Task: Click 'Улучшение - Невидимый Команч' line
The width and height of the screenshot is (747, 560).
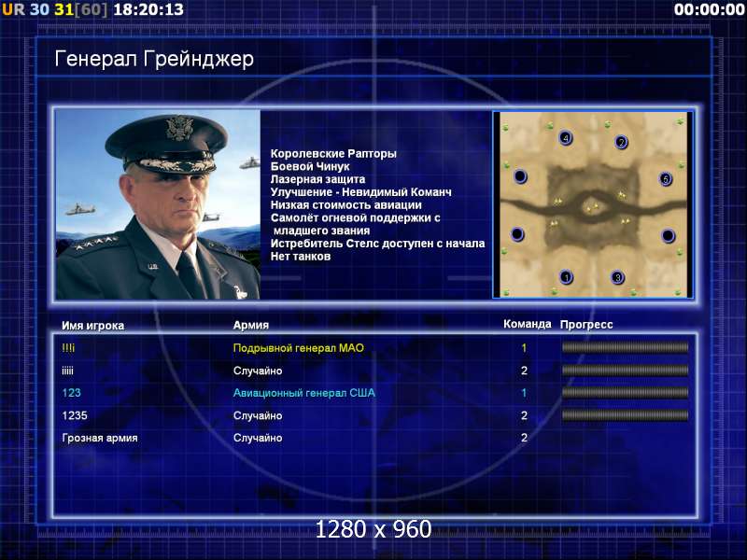Action: point(361,192)
